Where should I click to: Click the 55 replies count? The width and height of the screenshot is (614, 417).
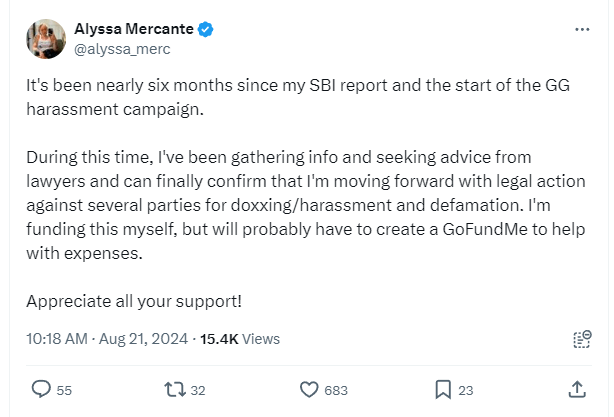(64, 390)
